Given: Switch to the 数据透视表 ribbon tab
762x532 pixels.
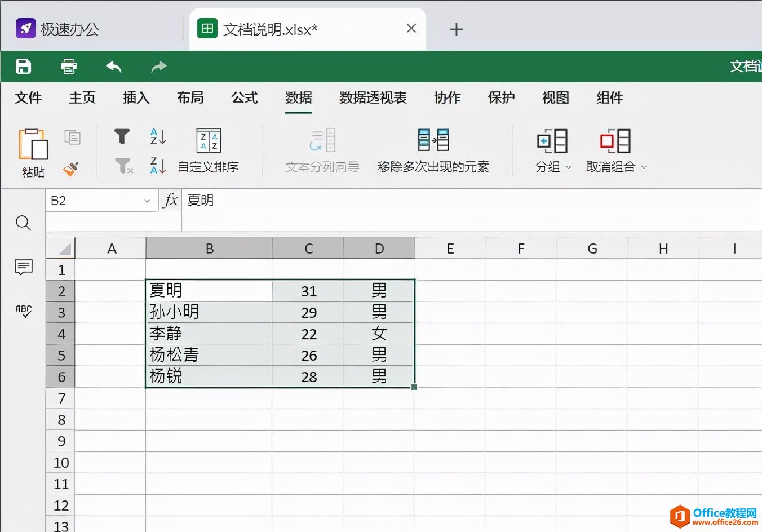Looking at the screenshot, I should point(372,97).
